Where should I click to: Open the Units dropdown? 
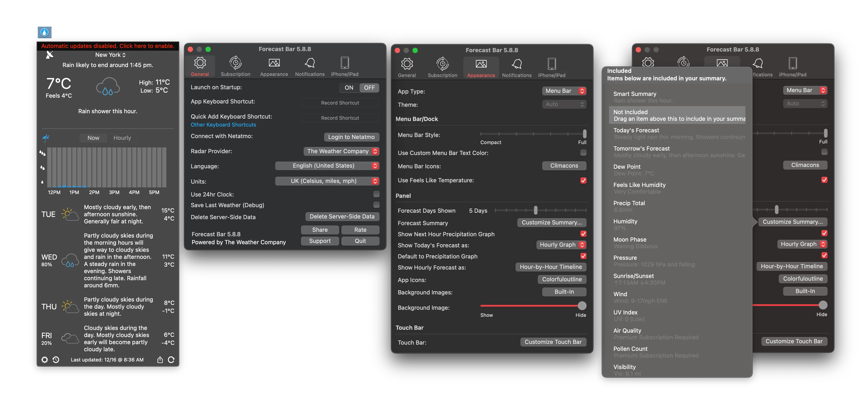pyautogui.click(x=327, y=181)
